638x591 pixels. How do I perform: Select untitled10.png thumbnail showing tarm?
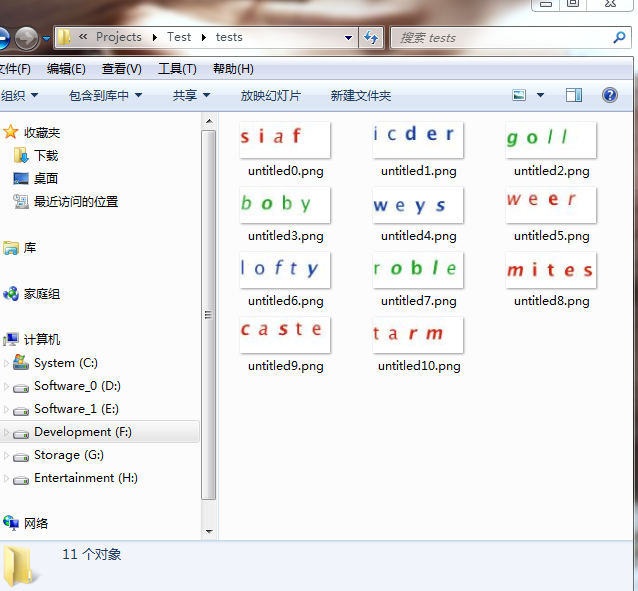pos(418,335)
